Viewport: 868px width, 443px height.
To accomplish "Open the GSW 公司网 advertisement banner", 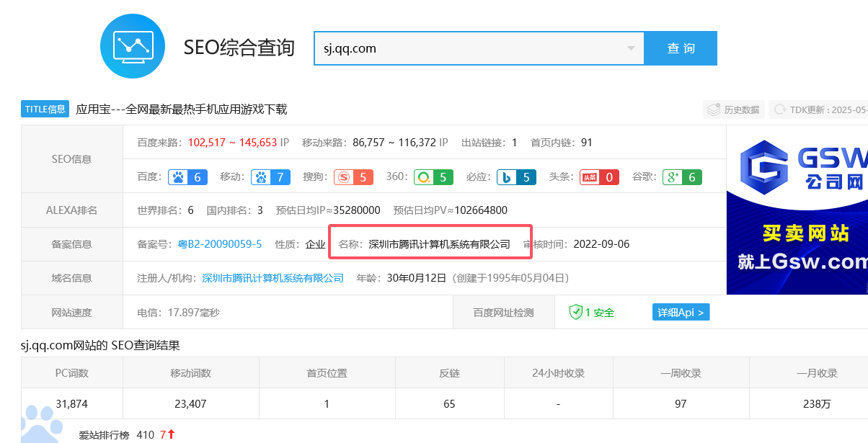I will pyautogui.click(x=797, y=210).
